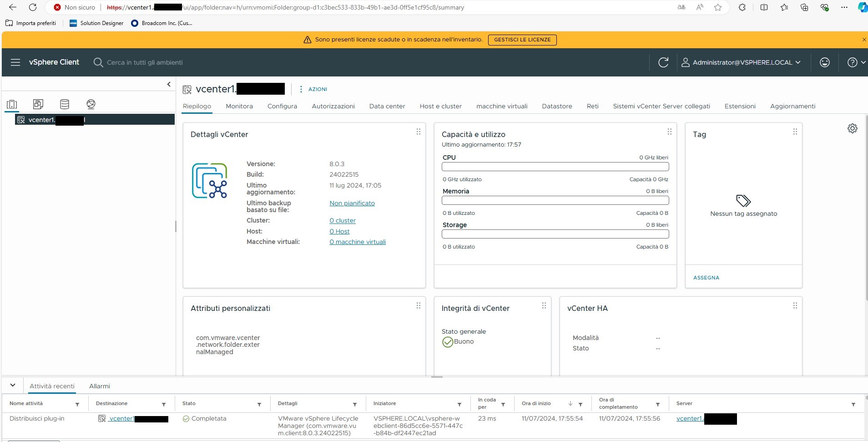The image size is (868, 442).
Task: Switch to Networking inventory view
Action: tap(91, 104)
